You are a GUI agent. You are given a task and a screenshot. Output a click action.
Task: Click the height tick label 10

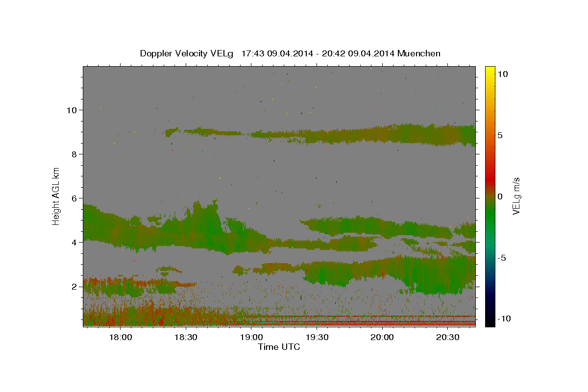71,110
